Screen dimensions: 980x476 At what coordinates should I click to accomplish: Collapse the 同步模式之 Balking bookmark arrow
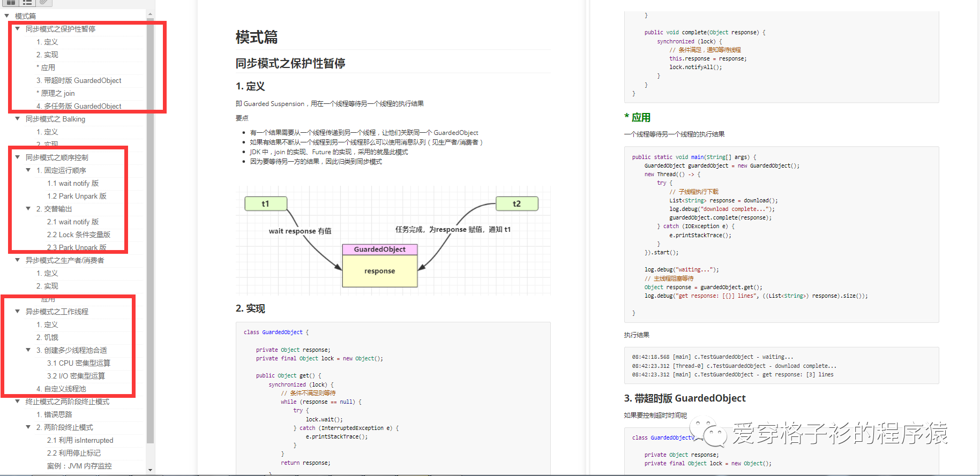click(x=18, y=119)
